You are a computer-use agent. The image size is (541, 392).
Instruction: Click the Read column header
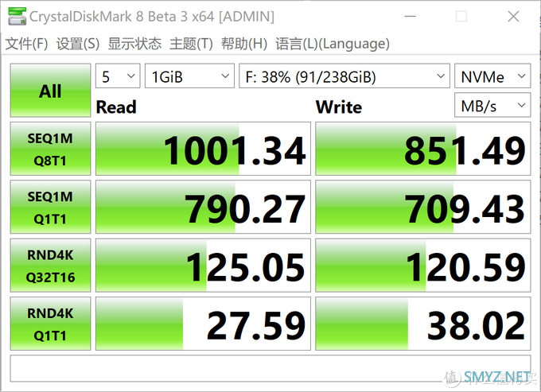coord(116,107)
